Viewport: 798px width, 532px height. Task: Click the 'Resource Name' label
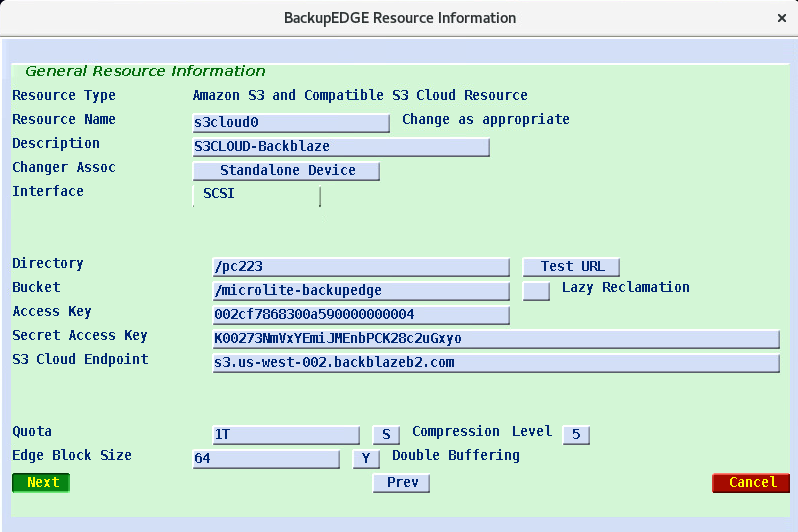tap(64, 119)
